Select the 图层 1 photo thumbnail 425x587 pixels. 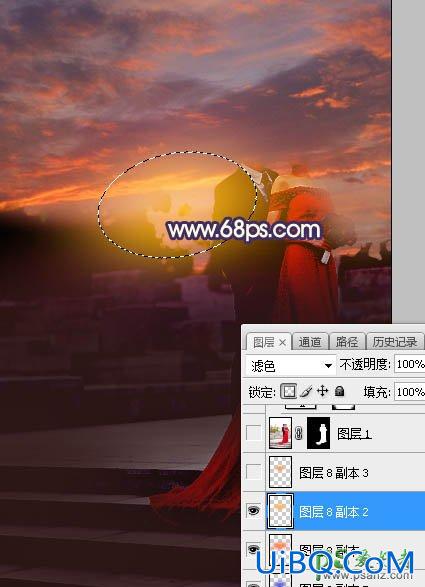pos(280,433)
